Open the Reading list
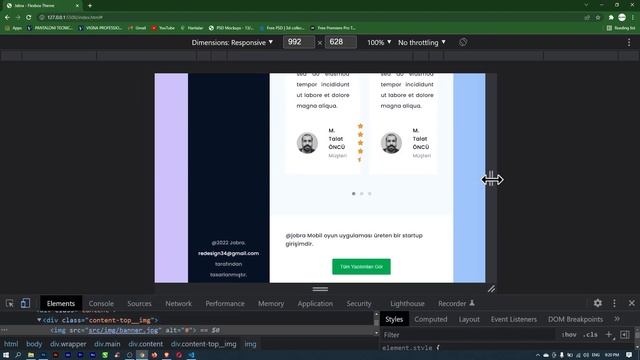The height and width of the screenshot is (360, 640). [621, 28]
